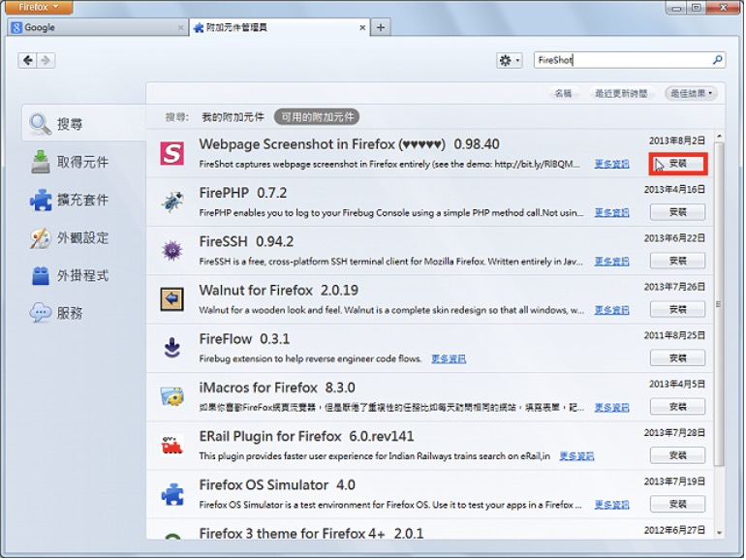Sort results by last updated (最近更新時間)
Viewport: 746px width, 560px height.
(621, 93)
